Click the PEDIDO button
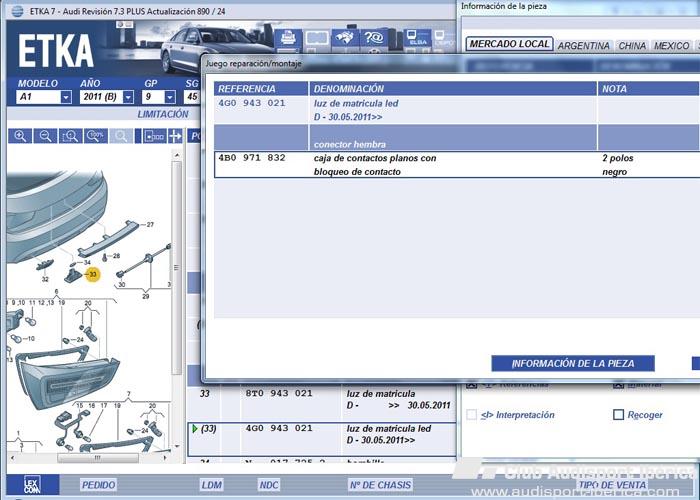The image size is (700, 500). point(98,485)
